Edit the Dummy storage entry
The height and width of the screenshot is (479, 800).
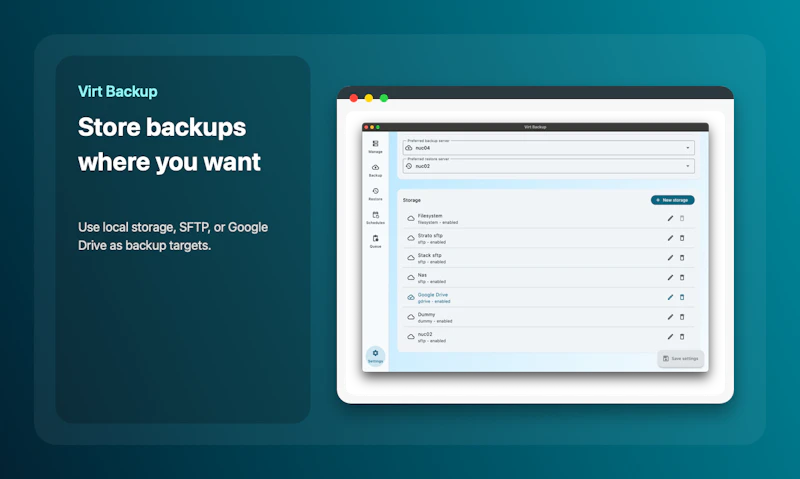pyautogui.click(x=670, y=317)
